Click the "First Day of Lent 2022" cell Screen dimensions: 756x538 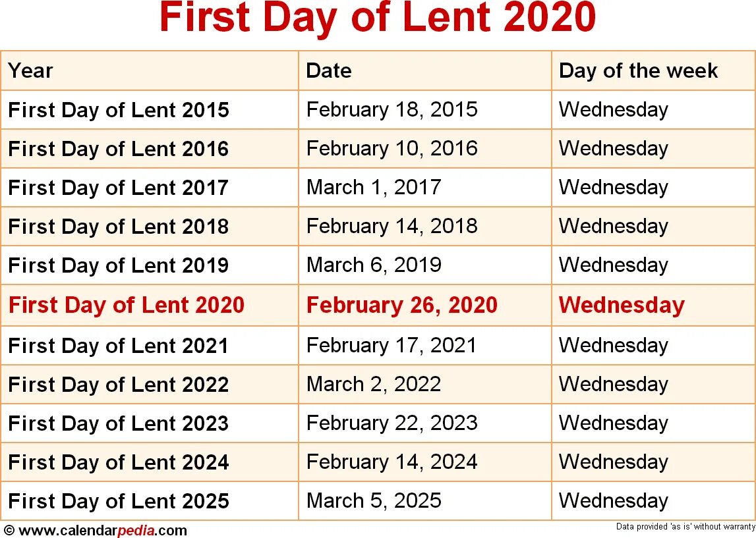[x=119, y=384]
